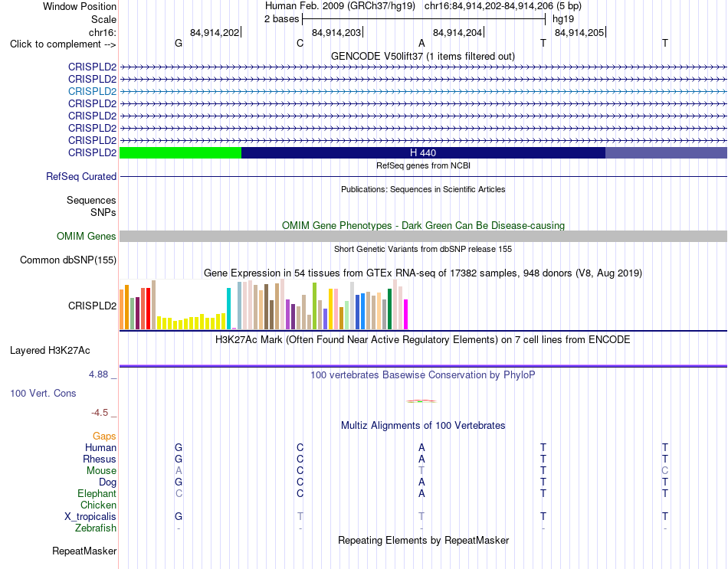728x569 pixels.
Task: Select the Elephant species label
Action: [97, 493]
